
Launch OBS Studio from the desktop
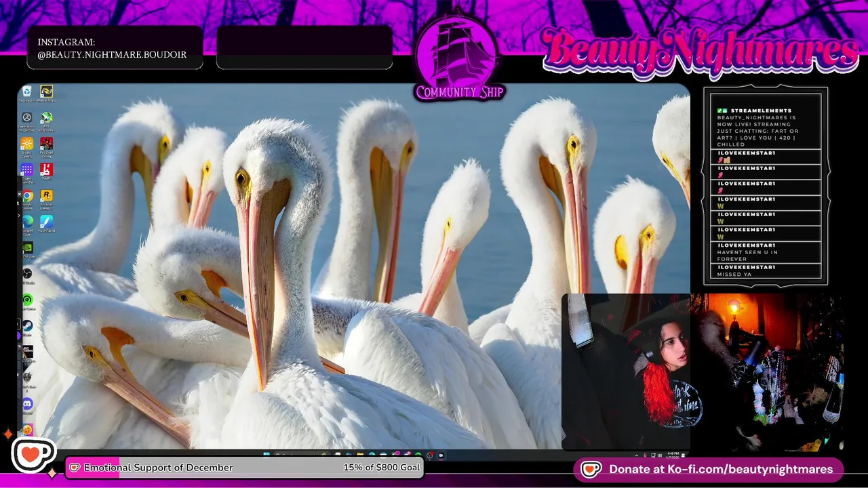click(27, 275)
